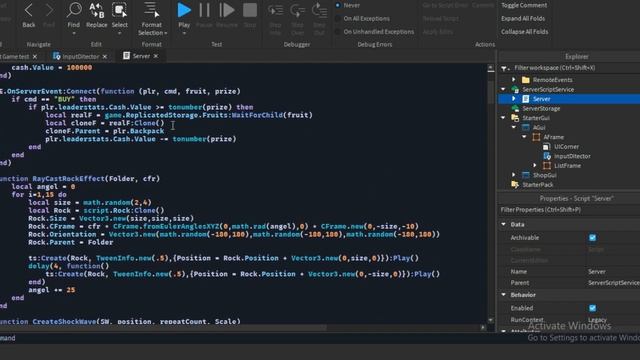Open the Select dropdown arrow

pos(120,33)
